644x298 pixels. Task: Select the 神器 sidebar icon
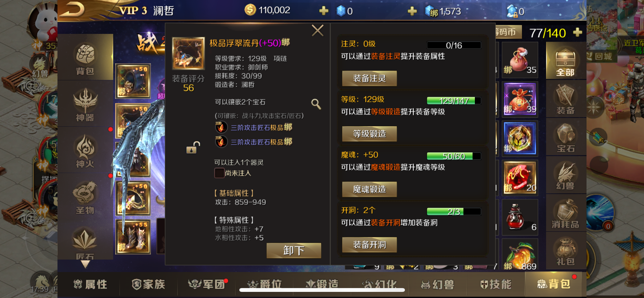(85, 104)
